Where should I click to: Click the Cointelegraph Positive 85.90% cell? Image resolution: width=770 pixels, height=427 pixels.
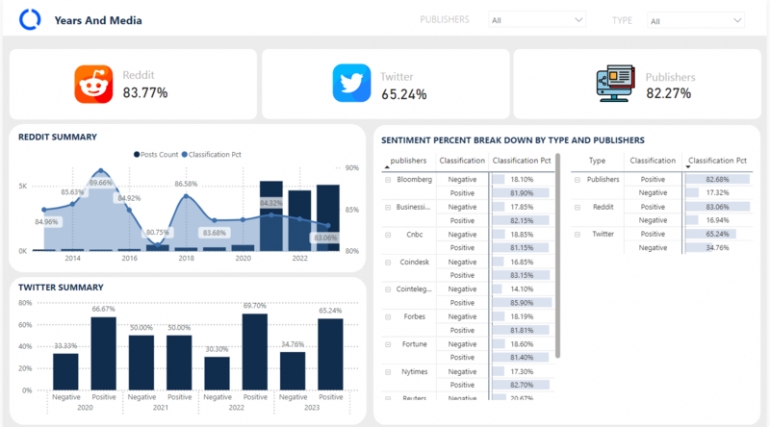pos(522,303)
